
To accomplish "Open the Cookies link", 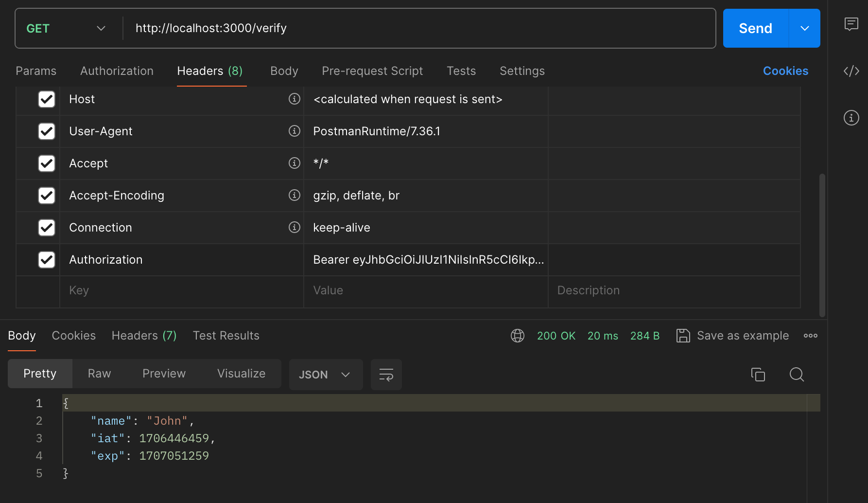I will 785,71.
